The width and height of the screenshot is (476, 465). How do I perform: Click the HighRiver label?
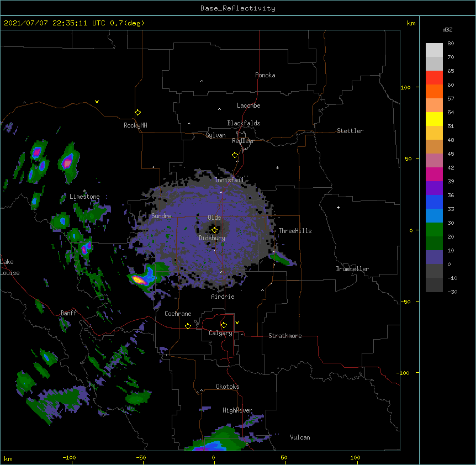click(x=237, y=410)
